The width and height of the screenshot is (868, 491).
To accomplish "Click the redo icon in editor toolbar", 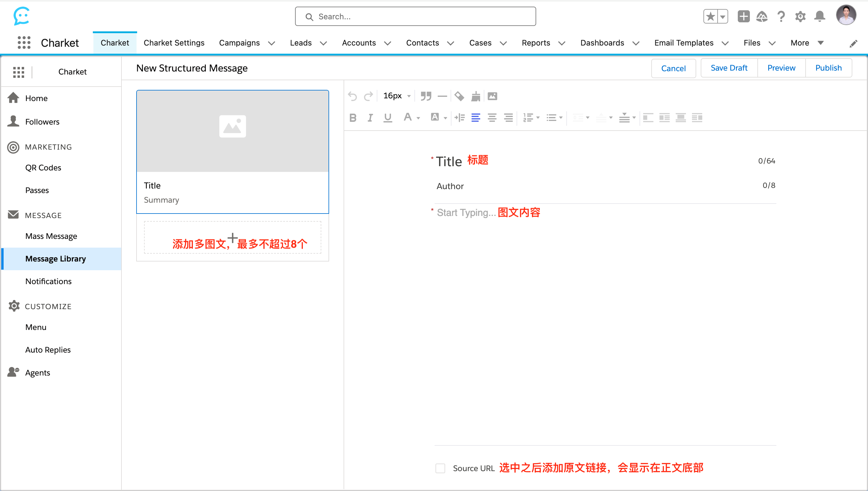I will 369,97.
